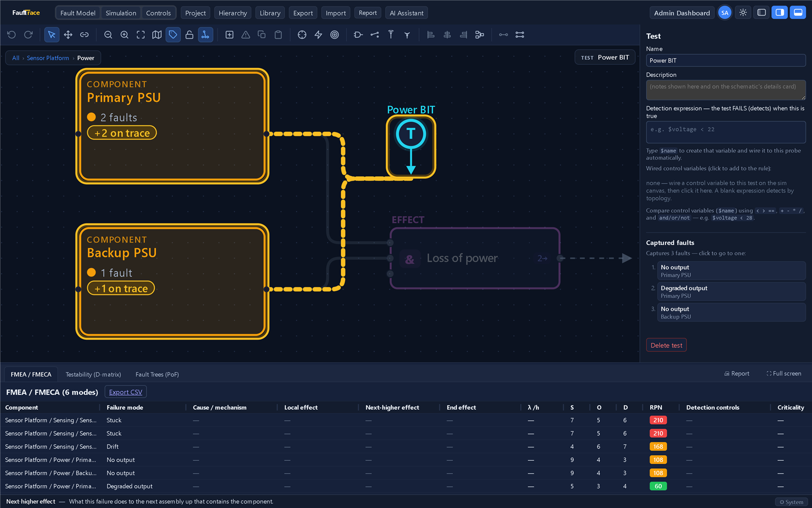Click the concentric circles icon
The width and height of the screenshot is (812, 508).
334,35
